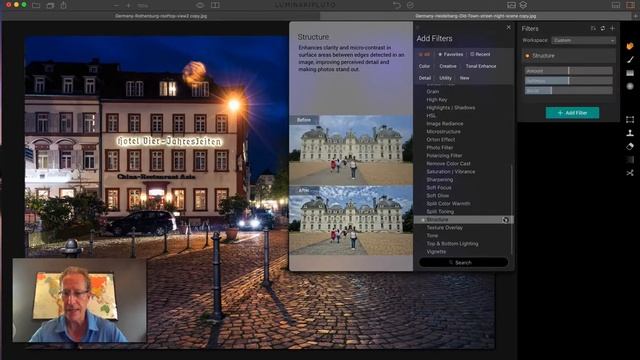Click the Search field in Add Filters
640x360 pixels.
(463, 262)
